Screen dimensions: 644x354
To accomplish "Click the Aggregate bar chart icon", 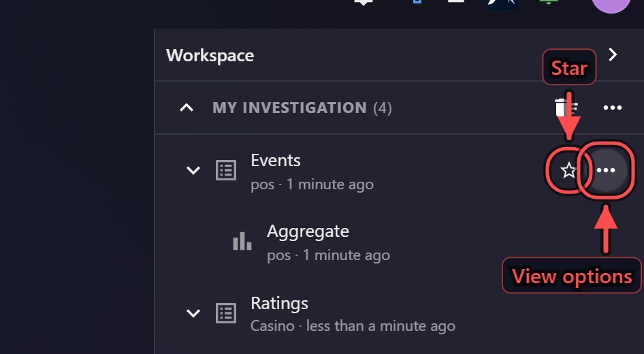I will [x=242, y=241].
